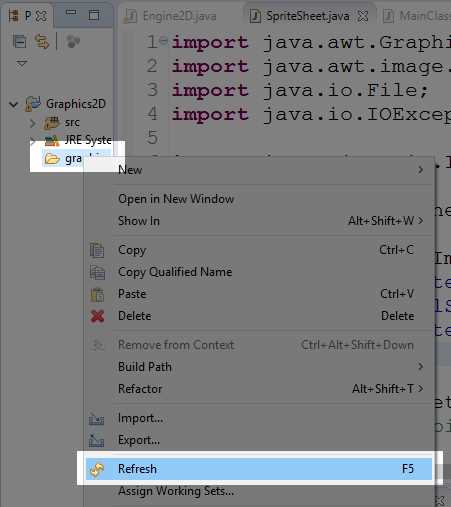Click the line 2 java.awt.image import
451x507 pixels.
pos(311,66)
